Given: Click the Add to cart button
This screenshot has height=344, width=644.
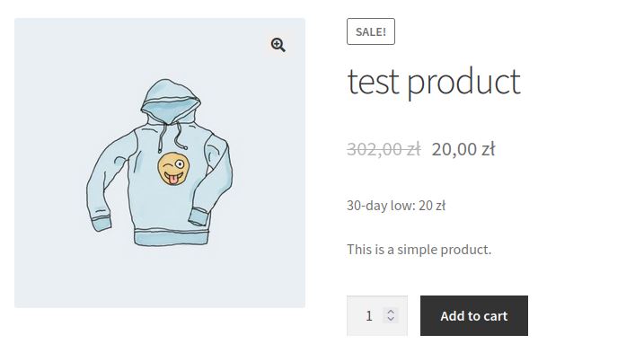Looking at the screenshot, I should pos(474,315).
